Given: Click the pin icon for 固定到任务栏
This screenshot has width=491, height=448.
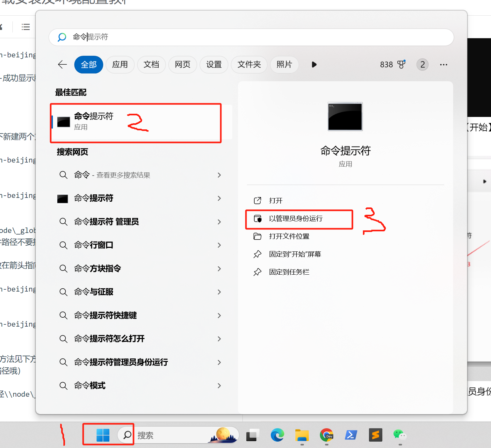Looking at the screenshot, I should coord(257,272).
